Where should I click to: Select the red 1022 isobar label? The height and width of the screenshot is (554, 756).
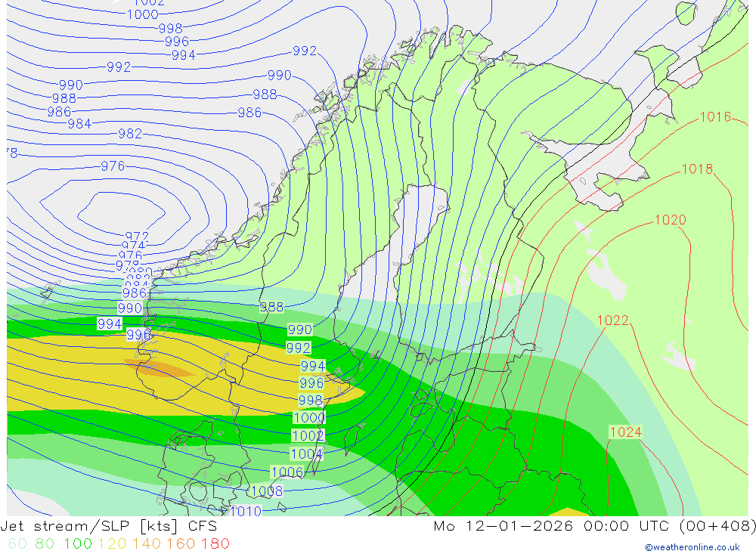pyautogui.click(x=613, y=320)
